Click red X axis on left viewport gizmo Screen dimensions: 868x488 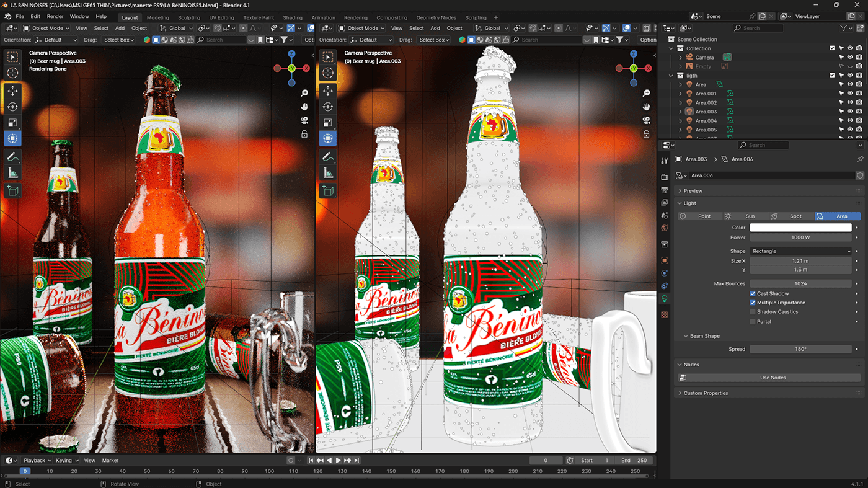click(306, 68)
